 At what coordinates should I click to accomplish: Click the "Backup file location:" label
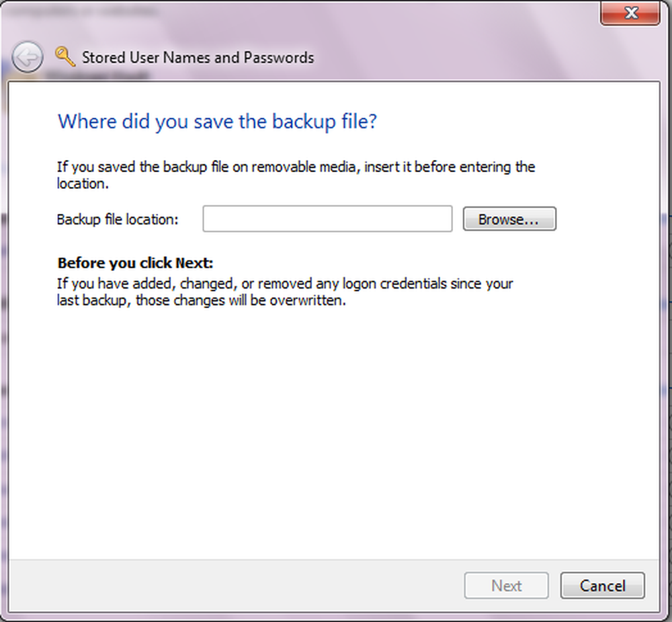(x=118, y=220)
